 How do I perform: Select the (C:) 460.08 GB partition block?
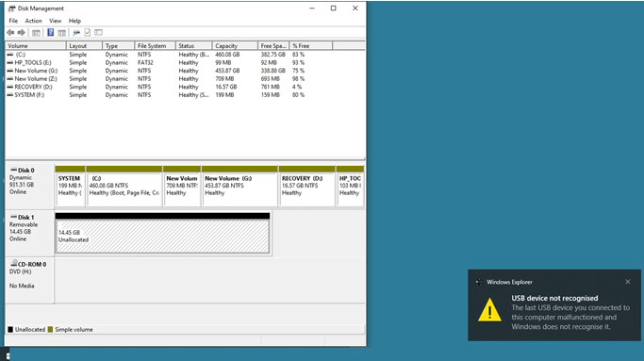124,186
